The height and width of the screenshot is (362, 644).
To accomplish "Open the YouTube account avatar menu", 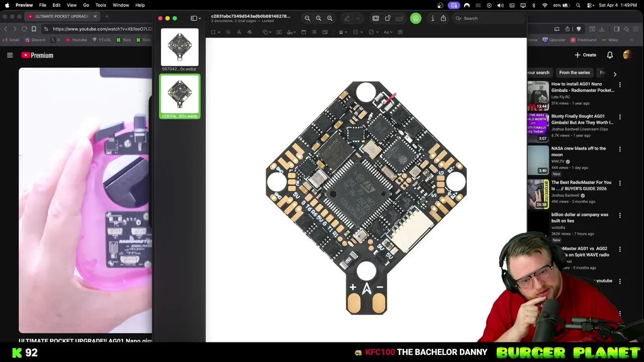I will (x=627, y=55).
